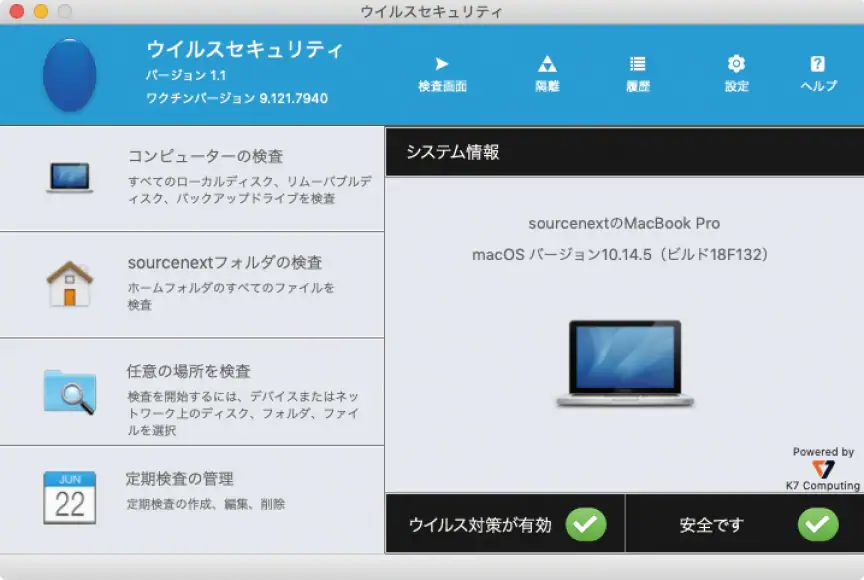Click the K7 Computing logo

(822, 470)
